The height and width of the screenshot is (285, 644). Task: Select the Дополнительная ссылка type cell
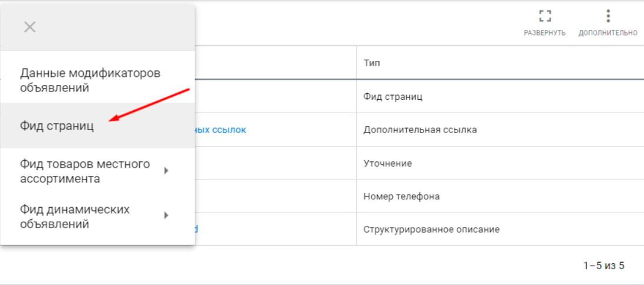point(500,130)
